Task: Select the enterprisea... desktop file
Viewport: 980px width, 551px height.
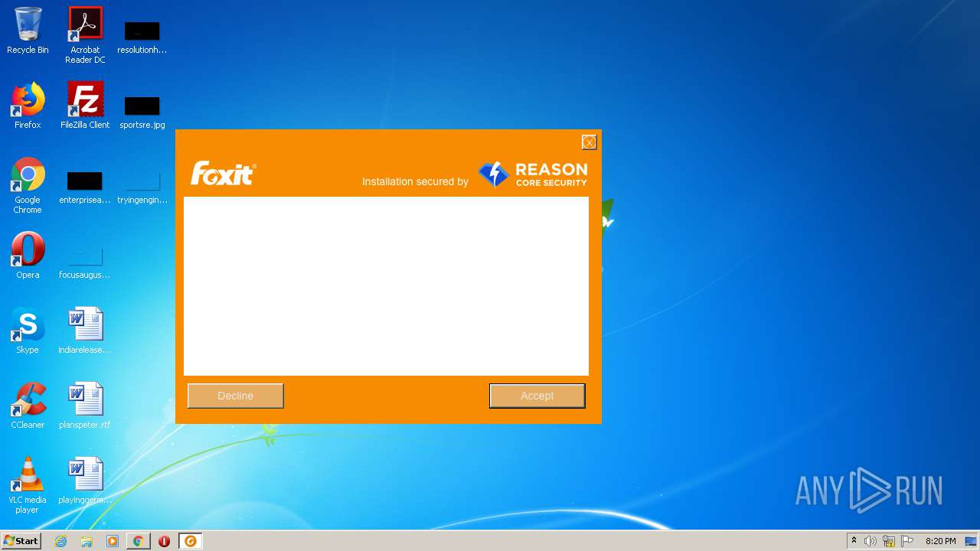Action: [x=85, y=187]
